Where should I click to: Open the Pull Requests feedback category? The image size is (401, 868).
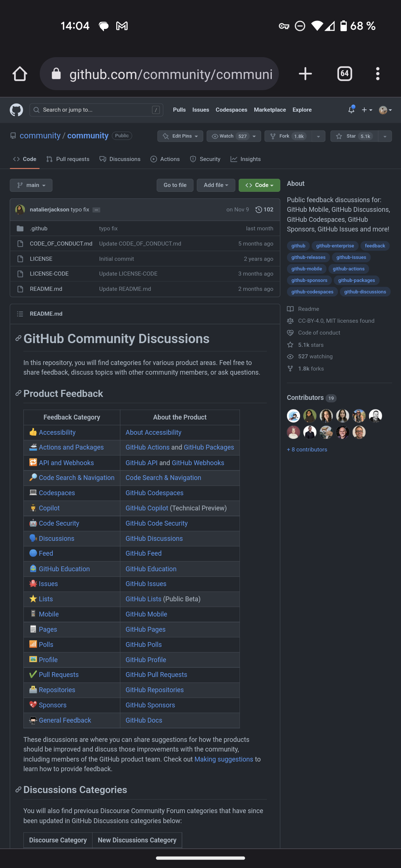click(x=59, y=675)
